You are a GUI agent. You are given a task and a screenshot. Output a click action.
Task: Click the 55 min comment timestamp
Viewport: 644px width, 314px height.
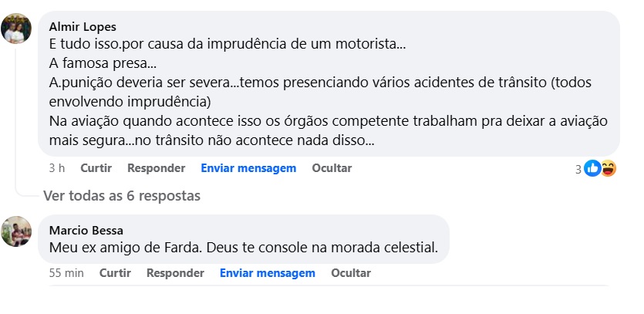pos(66,273)
